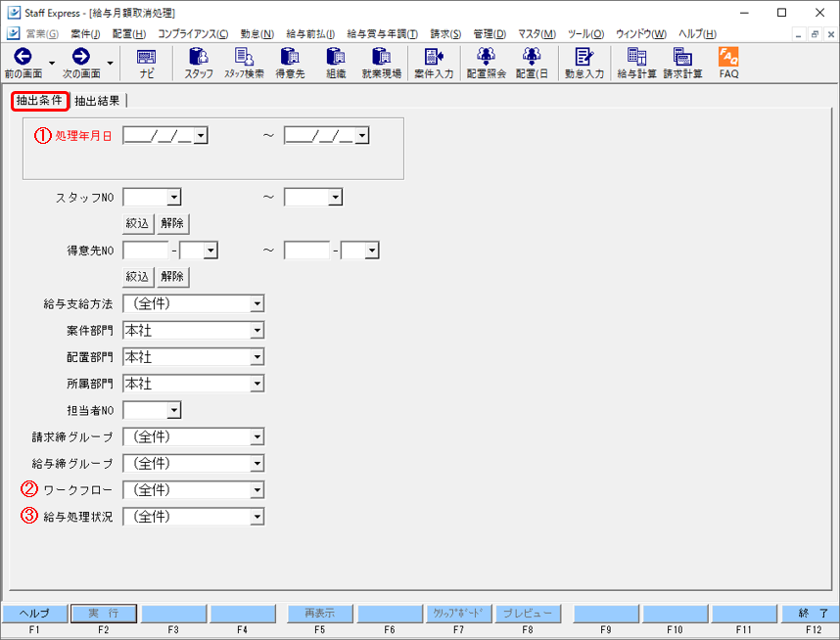Image resolution: width=840 pixels, height=640 pixels.
Task: Click 解除 button under 得意先NO
Action: coord(172,277)
